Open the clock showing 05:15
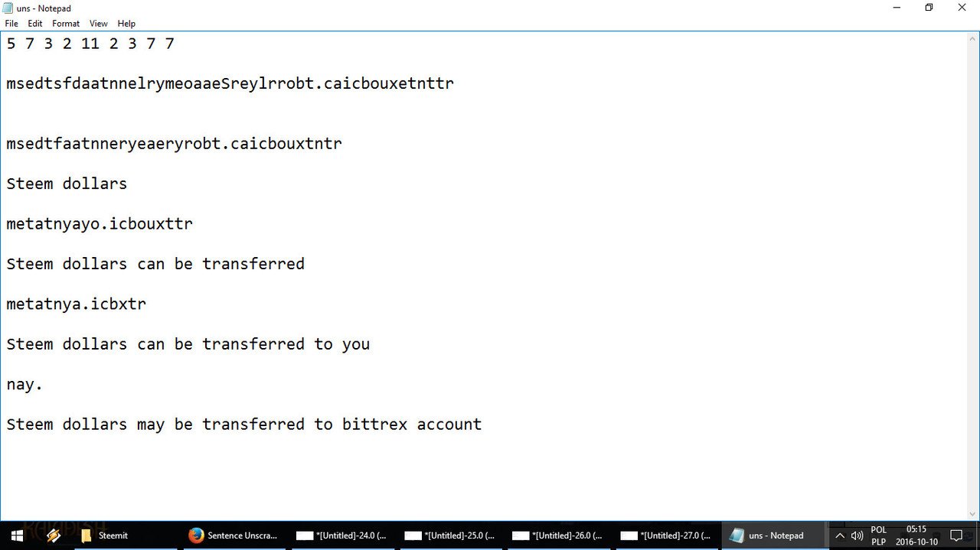 tap(917, 535)
